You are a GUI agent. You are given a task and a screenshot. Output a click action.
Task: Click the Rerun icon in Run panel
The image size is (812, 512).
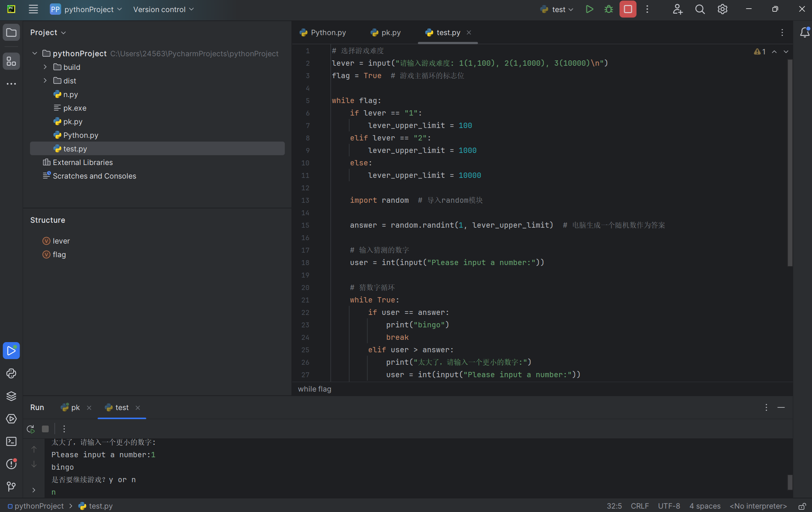click(31, 429)
